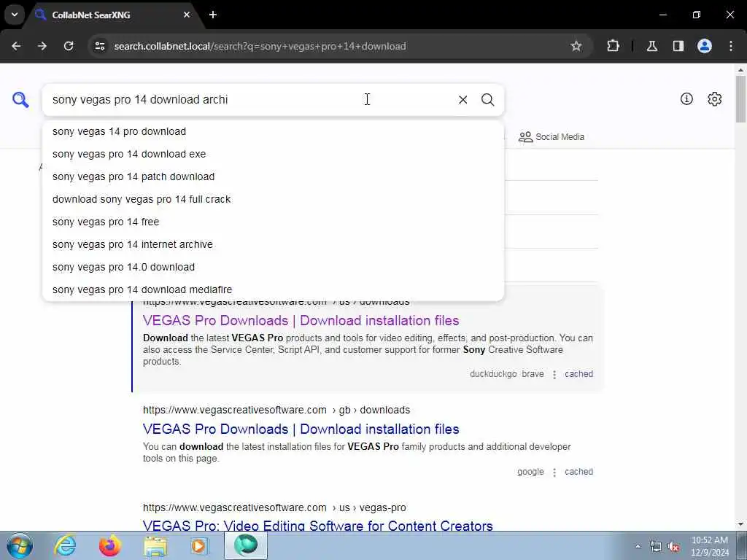Open the Chrome Labs flask icon
The height and width of the screenshot is (560, 747).
[x=652, y=46]
